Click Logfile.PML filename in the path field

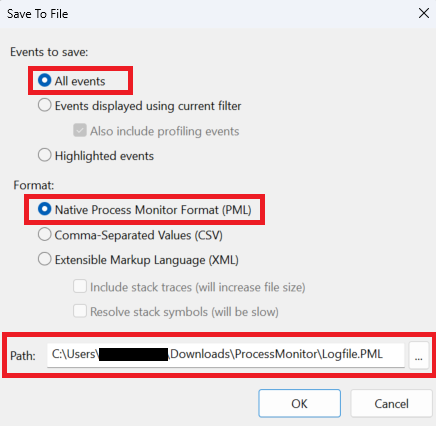click(352, 354)
